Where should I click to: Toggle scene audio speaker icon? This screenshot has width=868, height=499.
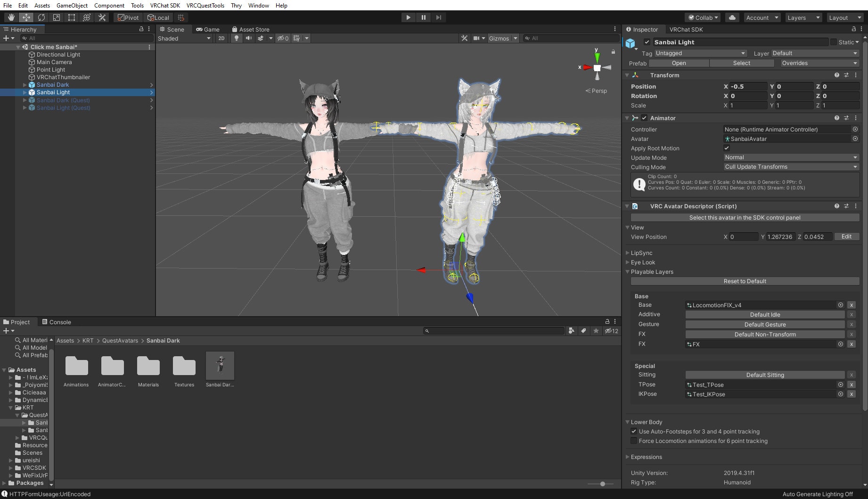[x=249, y=38]
